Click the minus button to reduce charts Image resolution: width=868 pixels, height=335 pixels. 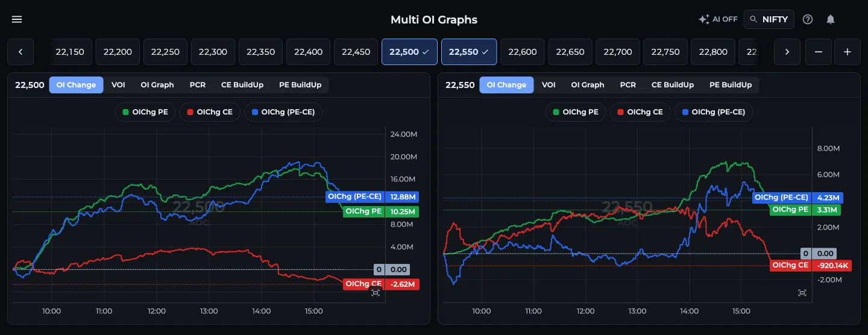coord(818,52)
